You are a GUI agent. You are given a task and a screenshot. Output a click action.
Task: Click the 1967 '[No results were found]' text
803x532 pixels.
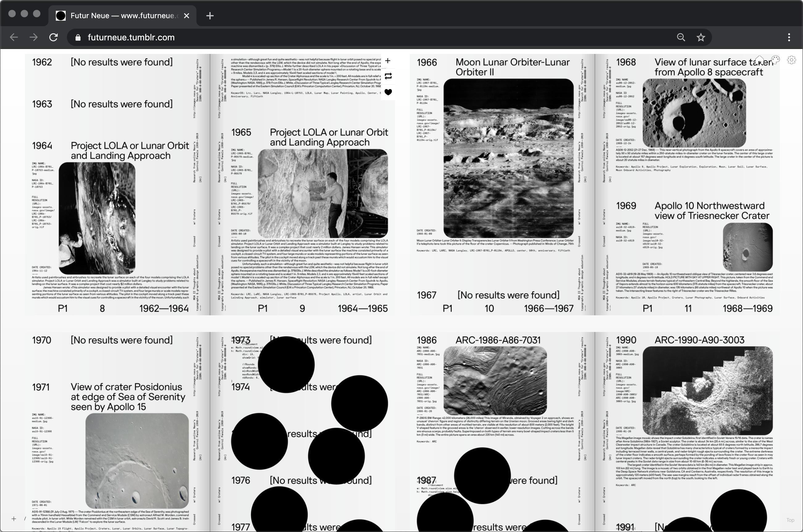(508, 295)
